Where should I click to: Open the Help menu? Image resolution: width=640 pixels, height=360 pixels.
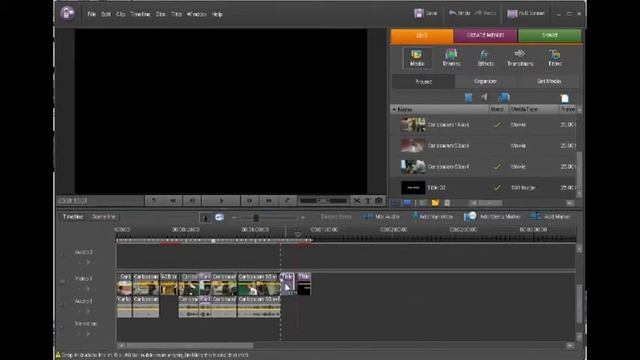coord(217,14)
